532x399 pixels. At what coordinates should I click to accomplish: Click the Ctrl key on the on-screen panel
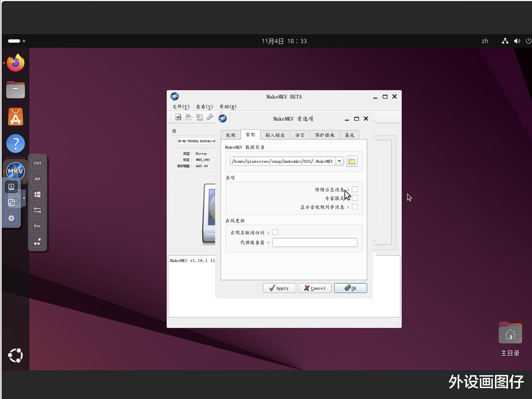[37, 163]
